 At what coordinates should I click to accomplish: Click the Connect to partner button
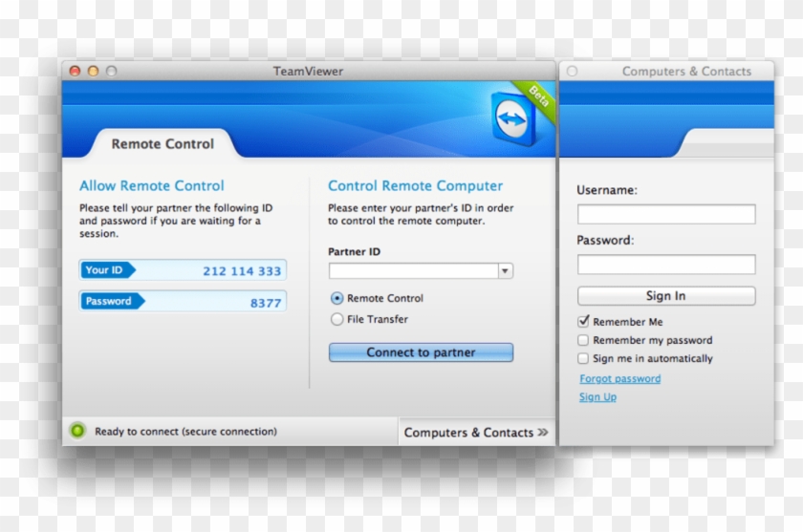(x=421, y=352)
